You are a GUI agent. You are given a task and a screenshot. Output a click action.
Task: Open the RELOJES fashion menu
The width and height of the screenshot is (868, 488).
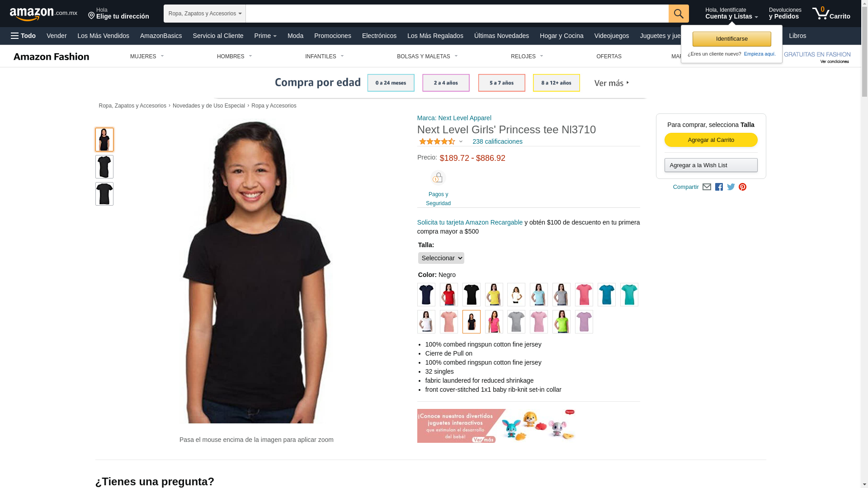[527, 56]
